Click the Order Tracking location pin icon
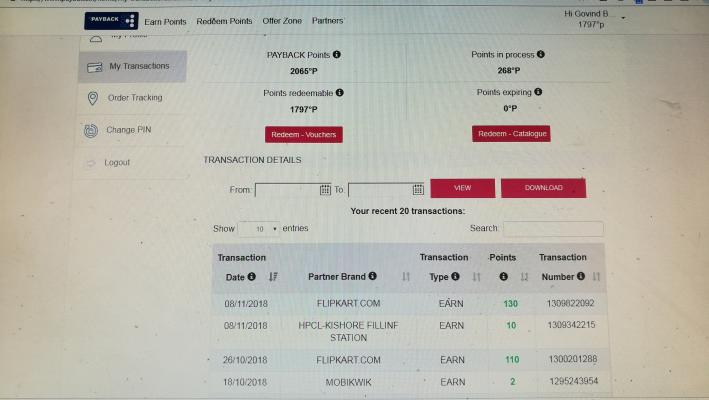The height and width of the screenshot is (400, 709). [x=93, y=98]
